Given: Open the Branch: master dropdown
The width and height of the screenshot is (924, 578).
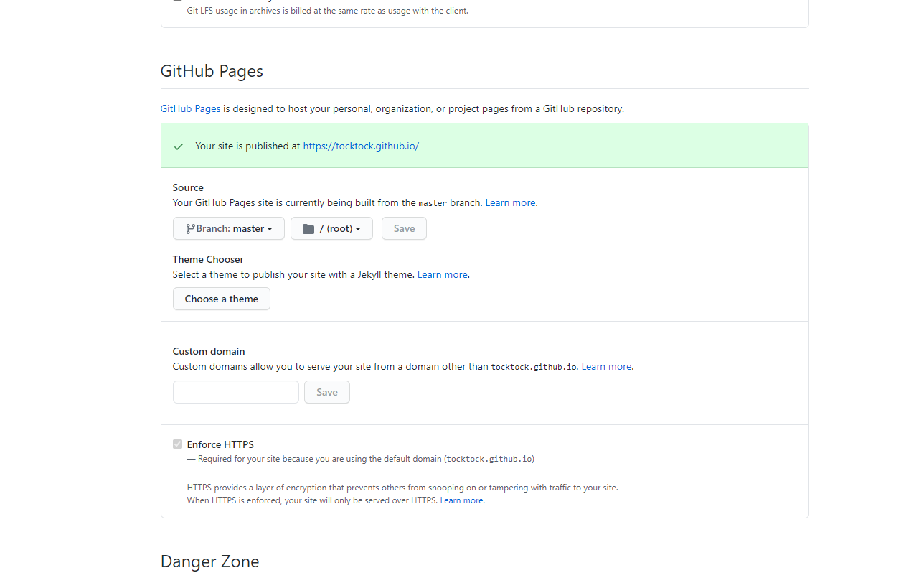Looking at the screenshot, I should pos(229,228).
